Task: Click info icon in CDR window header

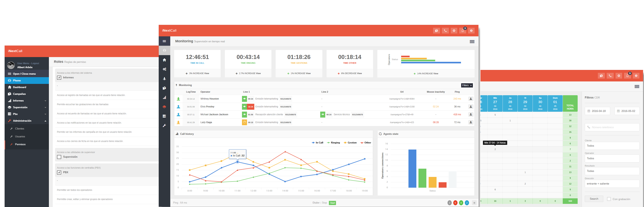Action: (x=636, y=75)
